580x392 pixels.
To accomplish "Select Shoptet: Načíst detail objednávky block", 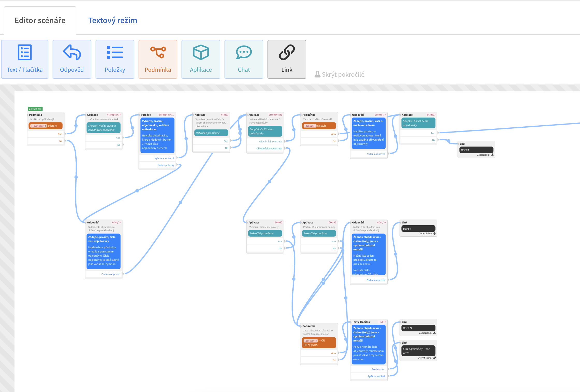I will click(418, 123).
